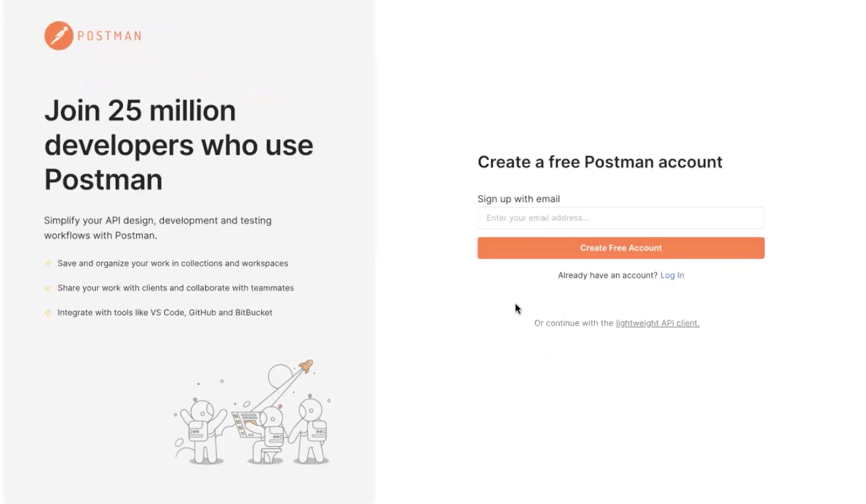866x504 pixels.
Task: Click the Integrate with tools like VS Code text
Action: pos(165,313)
